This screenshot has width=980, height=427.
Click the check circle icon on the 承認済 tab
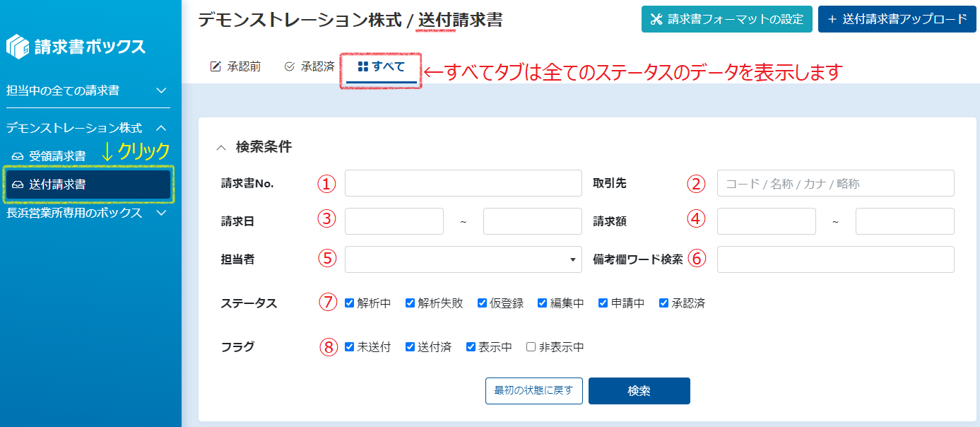pyautogui.click(x=289, y=66)
